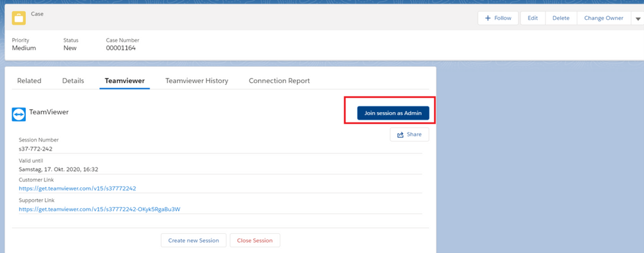This screenshot has width=644, height=253.
Task: Open the Supporter Link URL
Action: [x=100, y=209]
